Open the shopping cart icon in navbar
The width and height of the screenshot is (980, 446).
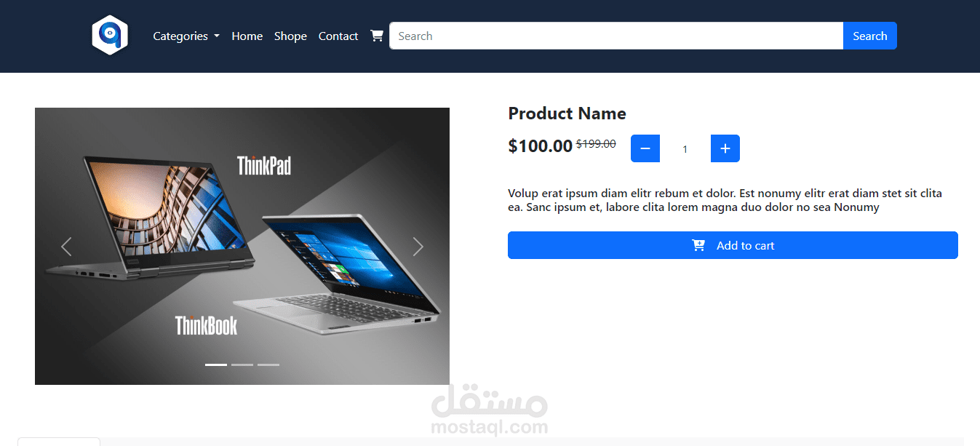377,36
